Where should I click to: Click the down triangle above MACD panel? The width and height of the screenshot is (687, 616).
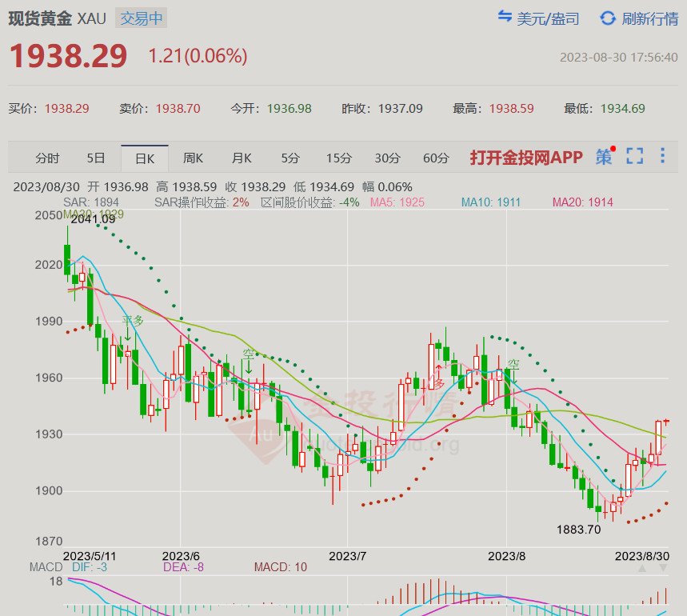click(x=662, y=568)
